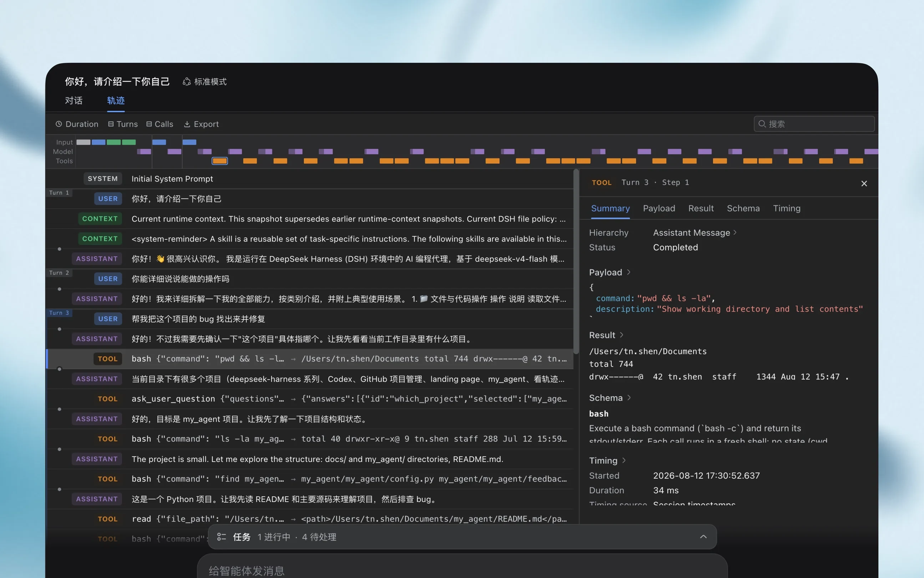Focus the 搜索 search field
This screenshot has width=924, height=578.
[814, 124]
